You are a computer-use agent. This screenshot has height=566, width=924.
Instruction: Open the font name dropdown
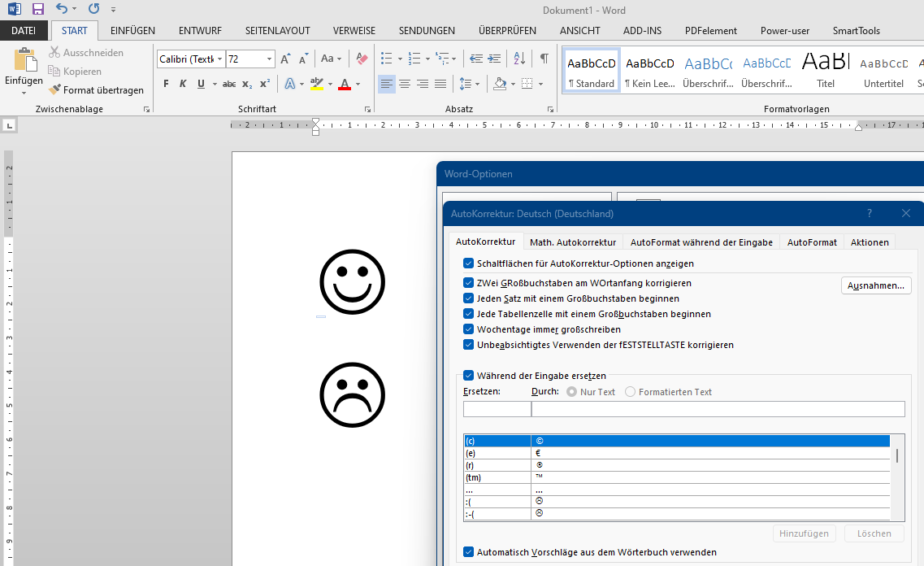point(219,59)
